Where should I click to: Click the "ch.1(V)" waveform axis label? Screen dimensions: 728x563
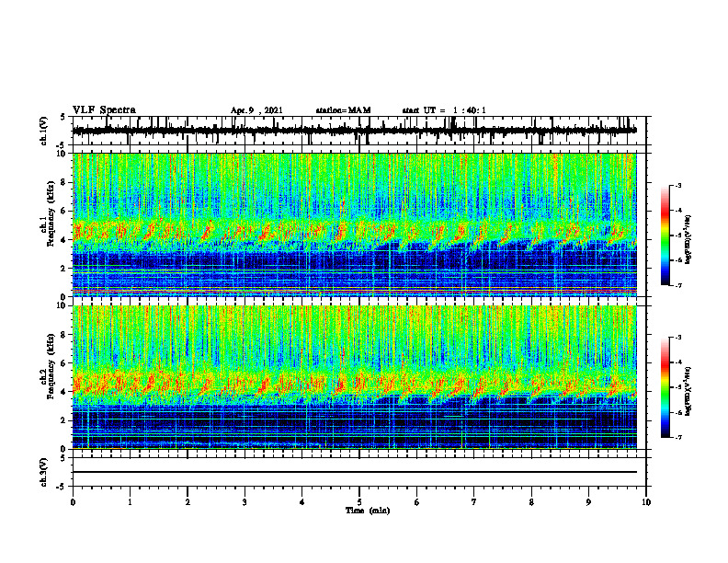click(44, 131)
